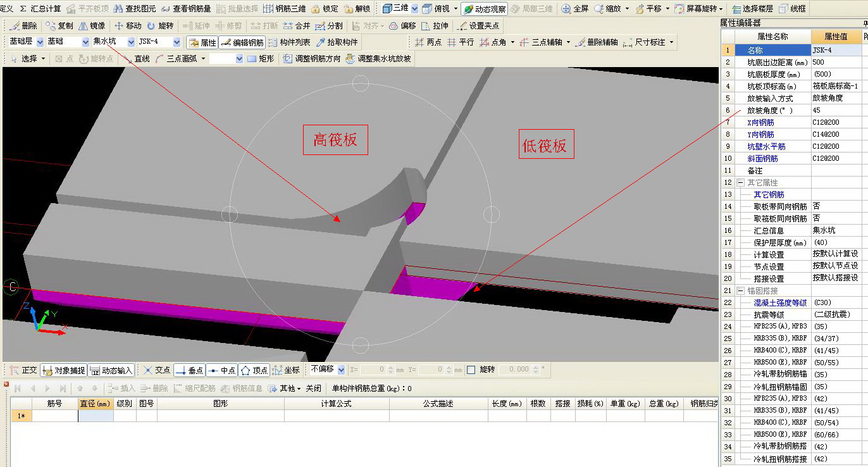The height and width of the screenshot is (467, 868).
Task: Click the 锁定 lock tool
Action: [325, 9]
